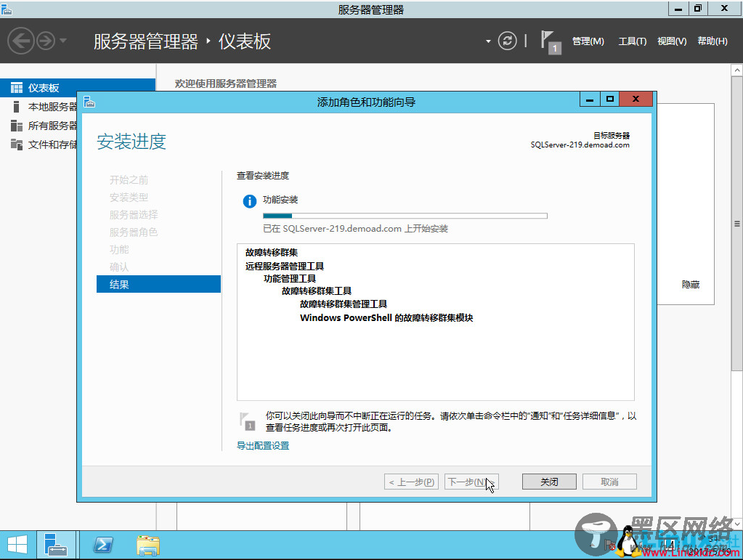Click the refresh icon in Server Manager header
The width and height of the screenshot is (743, 560).
pos(507,41)
